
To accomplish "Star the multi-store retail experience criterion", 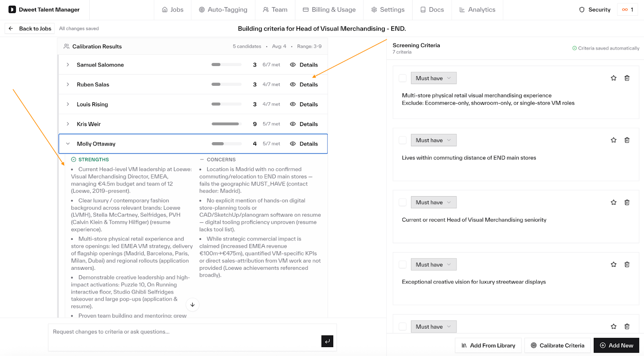I will point(613,78).
